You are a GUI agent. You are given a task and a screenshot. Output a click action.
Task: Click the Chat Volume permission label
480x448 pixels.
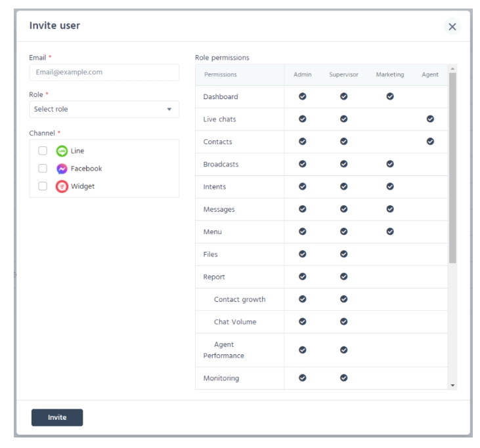(x=235, y=322)
